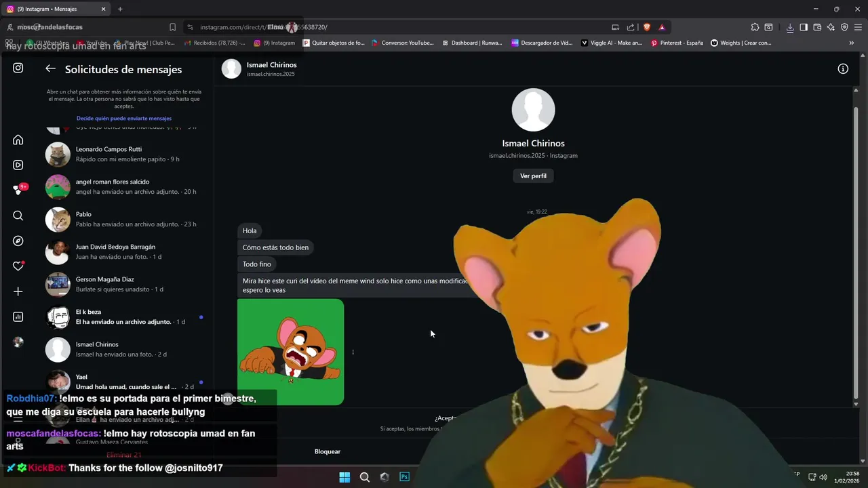Image resolution: width=868 pixels, height=488 pixels.
Task: Open the Dashboard | Runwa... bookmark
Action: [x=472, y=43]
